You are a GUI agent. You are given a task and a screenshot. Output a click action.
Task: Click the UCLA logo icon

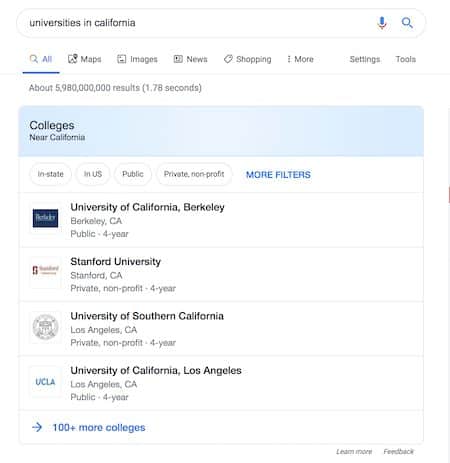click(x=45, y=382)
